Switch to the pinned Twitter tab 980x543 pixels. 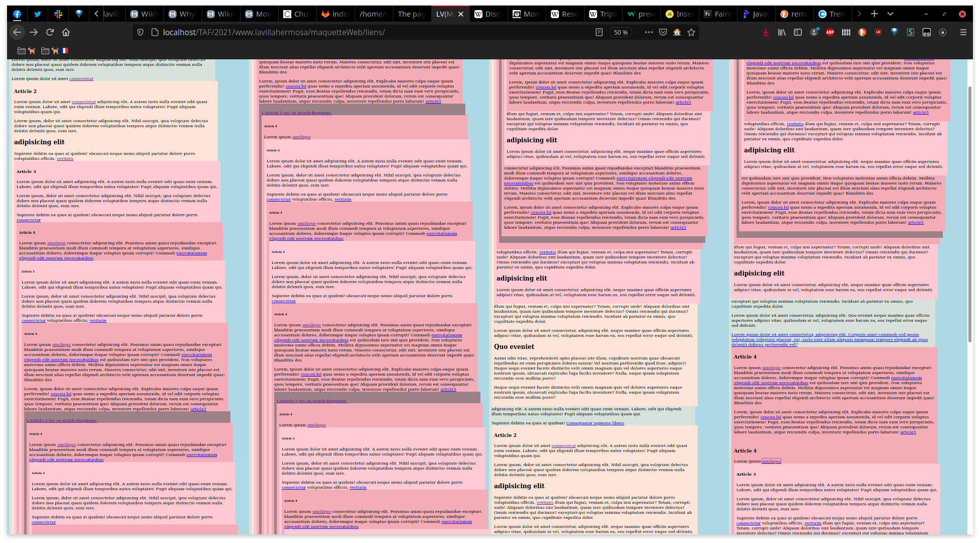(x=37, y=14)
